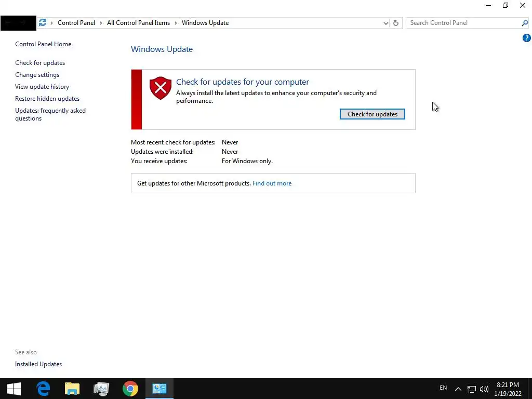Image resolution: width=532 pixels, height=399 pixels.
Task: Restore down the window
Action: pyautogui.click(x=506, y=5)
